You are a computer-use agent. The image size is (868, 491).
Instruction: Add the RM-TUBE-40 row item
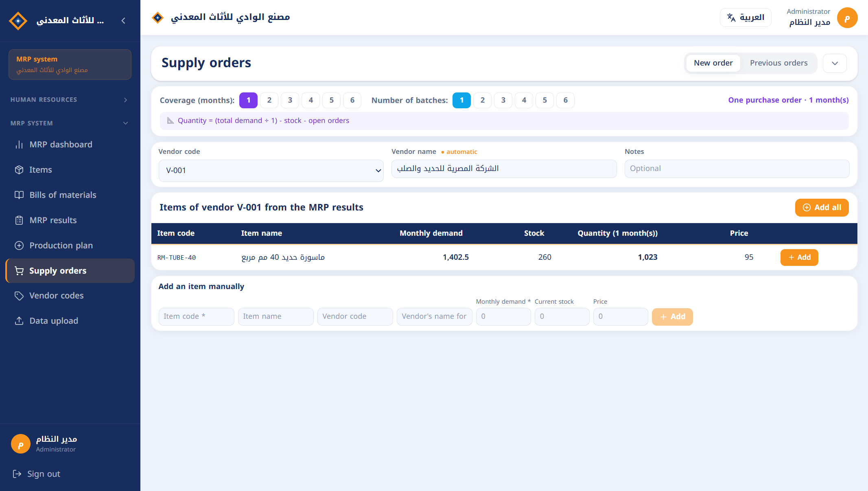pos(799,257)
